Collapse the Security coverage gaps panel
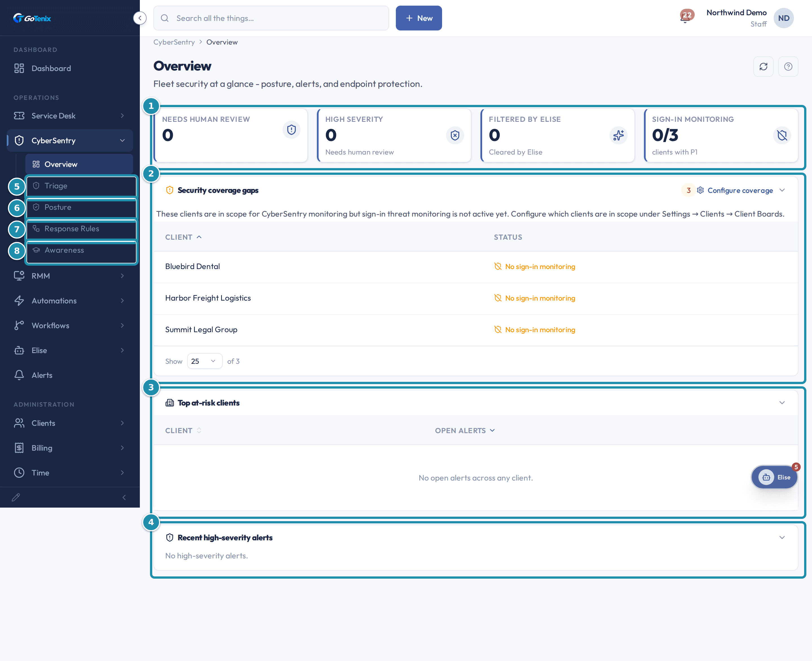This screenshot has width=812, height=661. pos(782,190)
